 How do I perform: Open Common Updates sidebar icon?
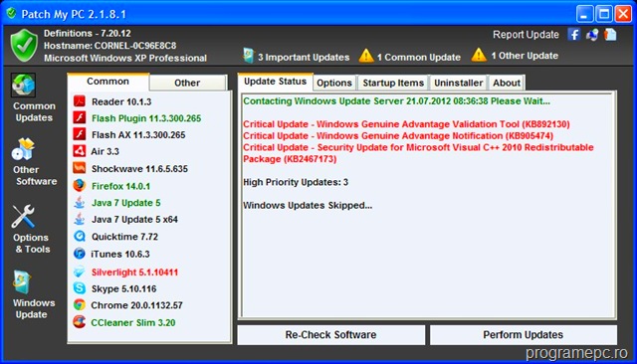click(23, 86)
